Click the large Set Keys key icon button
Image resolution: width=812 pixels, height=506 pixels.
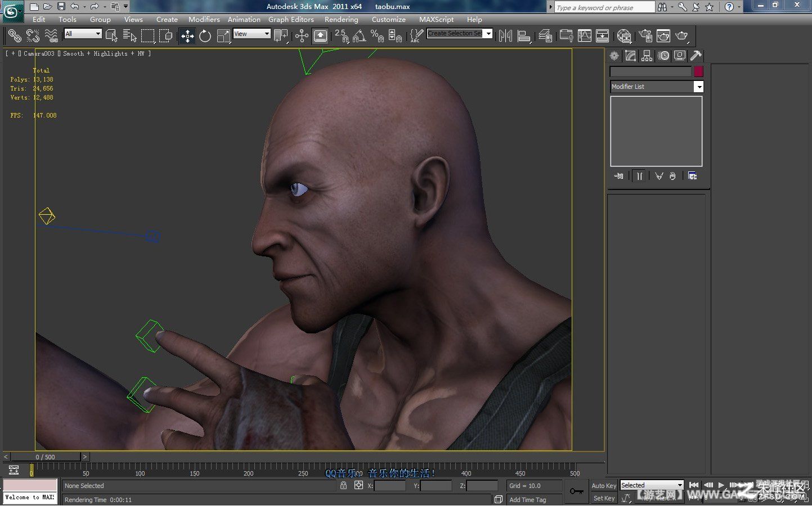click(576, 491)
